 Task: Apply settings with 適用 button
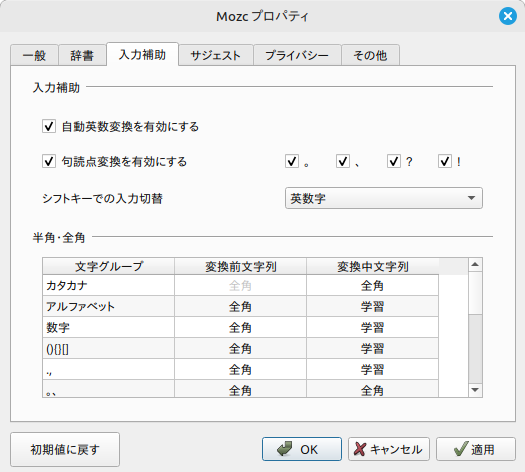point(476,449)
